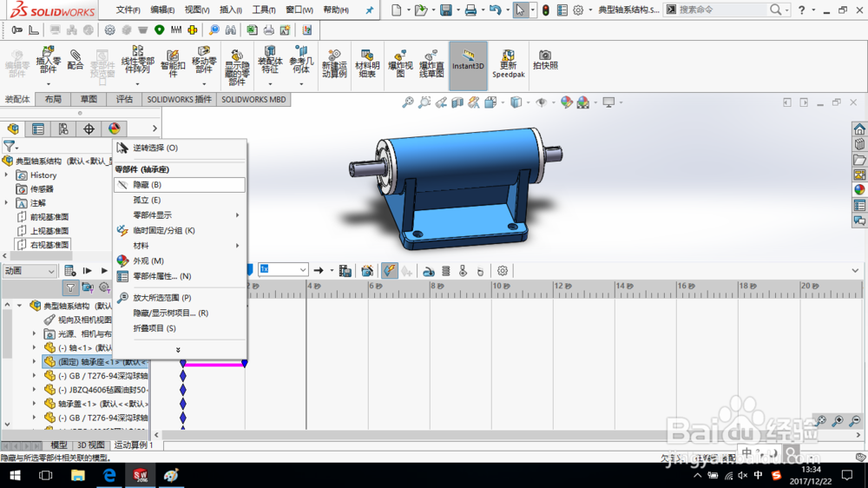Open File Explorer from taskbar

coord(77,475)
